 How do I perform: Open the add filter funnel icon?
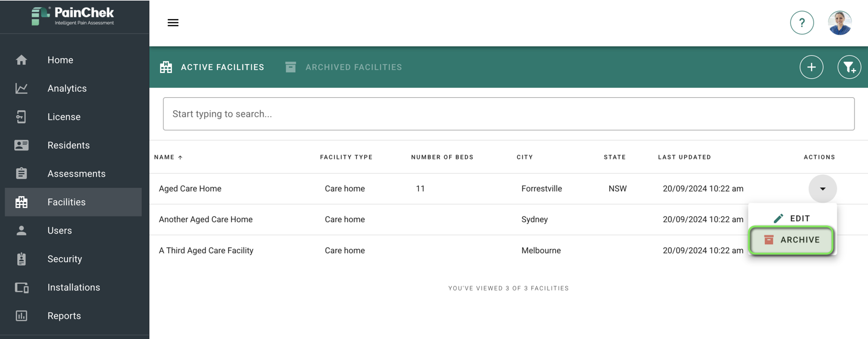tap(849, 67)
